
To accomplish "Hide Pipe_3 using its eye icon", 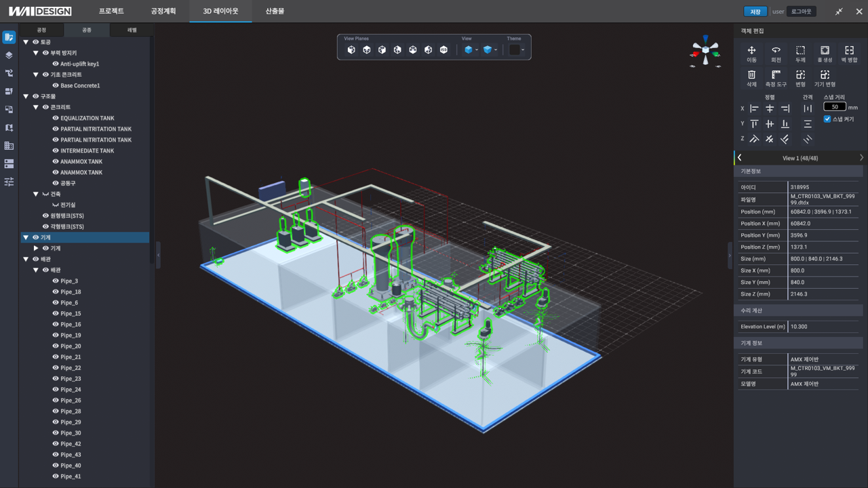I will (56, 281).
